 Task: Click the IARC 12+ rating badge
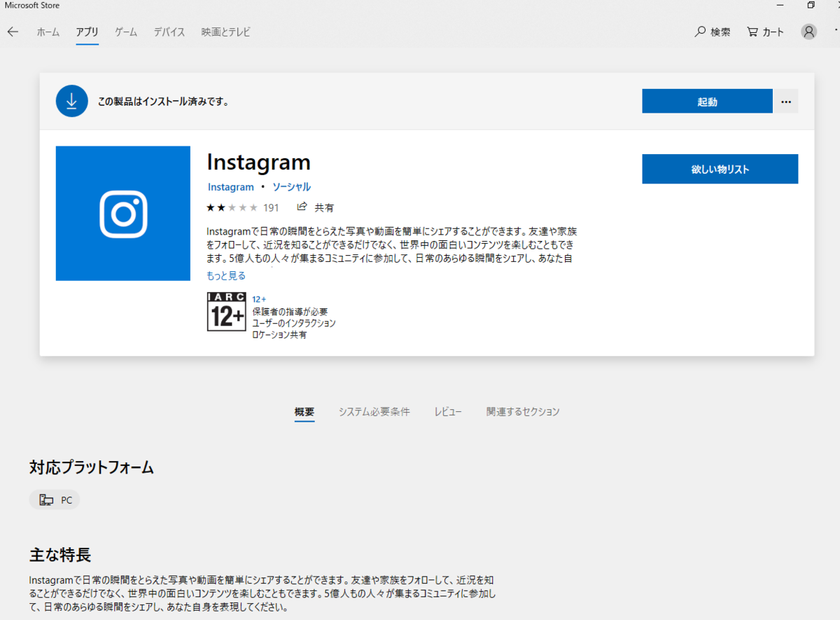point(227,311)
